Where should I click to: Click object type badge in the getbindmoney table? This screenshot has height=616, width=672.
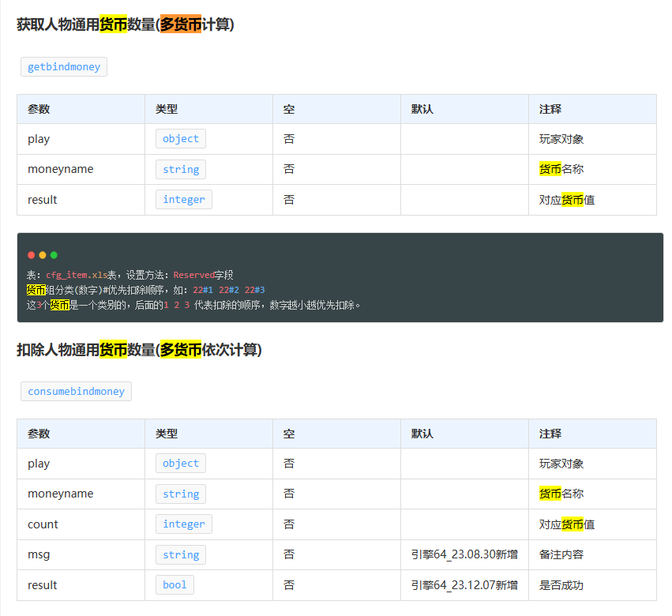pyautogui.click(x=181, y=139)
